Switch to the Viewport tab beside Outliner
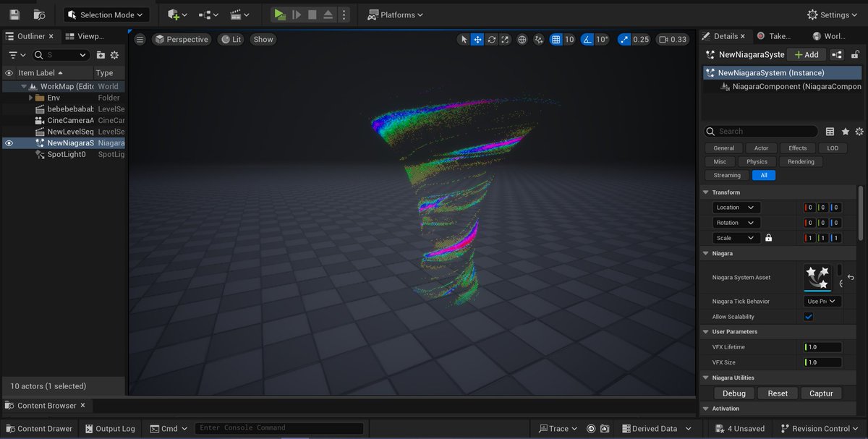868x439 pixels. pos(85,36)
